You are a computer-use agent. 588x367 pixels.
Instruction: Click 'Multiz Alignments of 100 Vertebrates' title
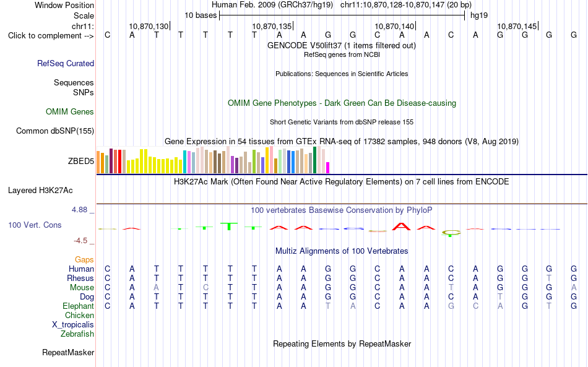342,251
